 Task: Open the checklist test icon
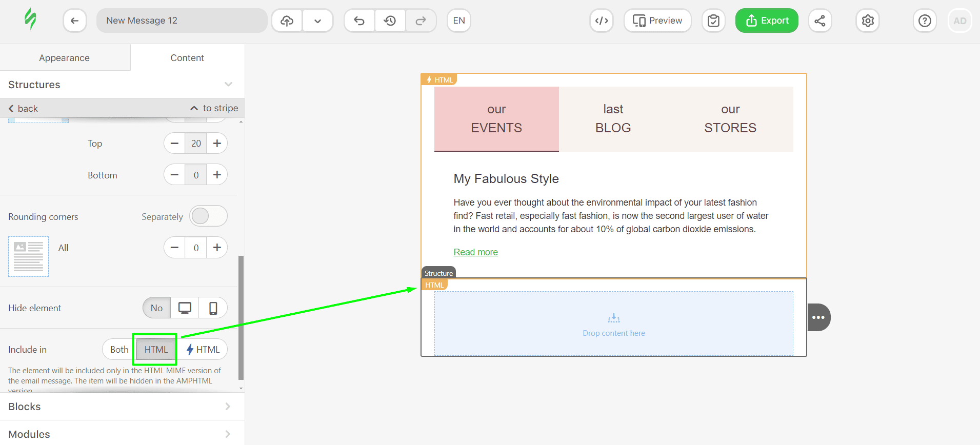[x=713, y=21]
